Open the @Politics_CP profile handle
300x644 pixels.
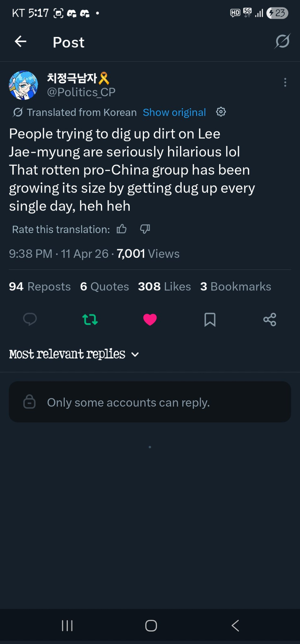81,92
